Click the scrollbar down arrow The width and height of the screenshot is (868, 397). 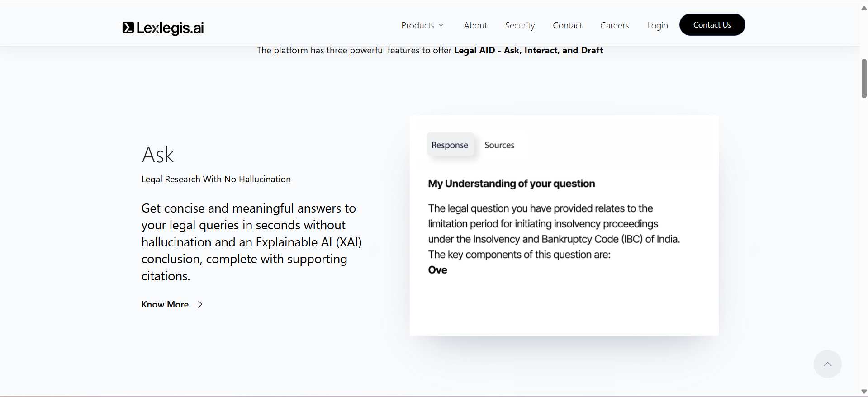point(864,392)
